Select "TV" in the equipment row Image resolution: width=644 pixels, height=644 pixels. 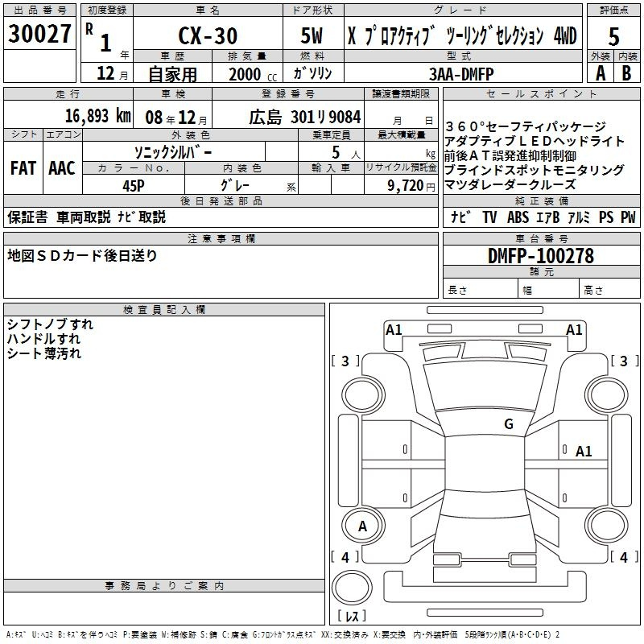(x=489, y=217)
